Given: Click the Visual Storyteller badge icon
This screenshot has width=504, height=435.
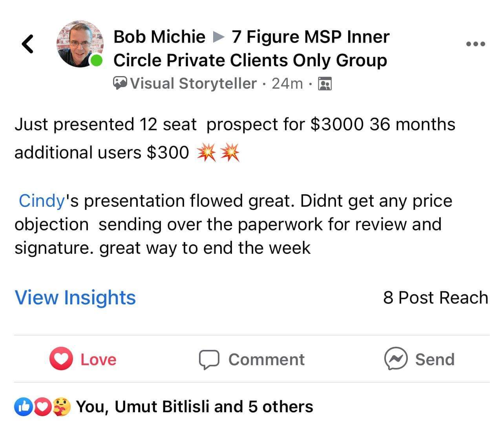Looking at the screenshot, I should click(120, 84).
